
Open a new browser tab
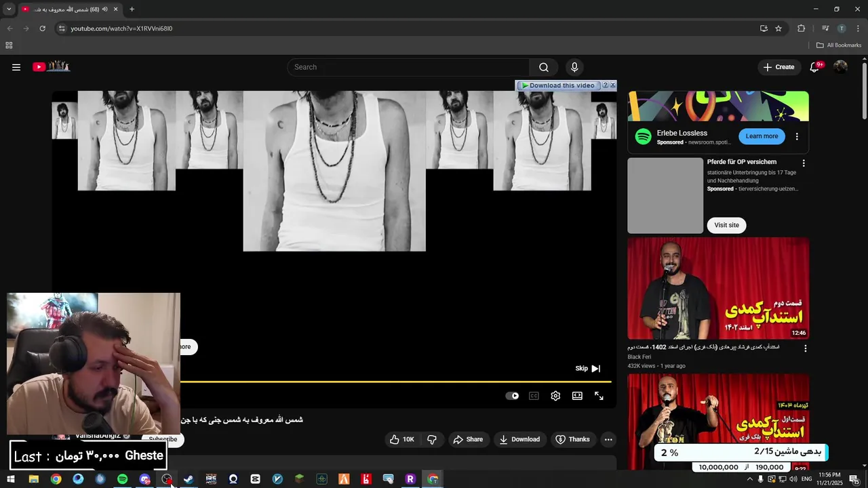point(132,9)
